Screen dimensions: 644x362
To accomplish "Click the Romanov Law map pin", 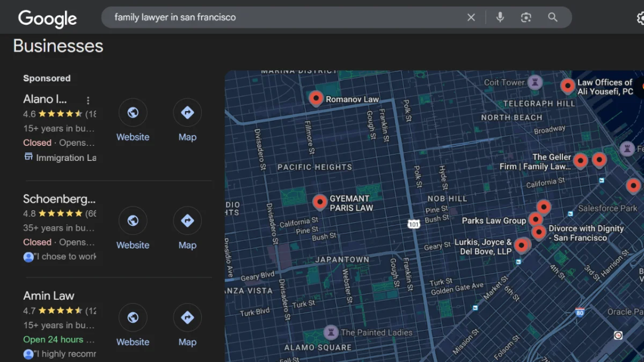I will pos(316,98).
